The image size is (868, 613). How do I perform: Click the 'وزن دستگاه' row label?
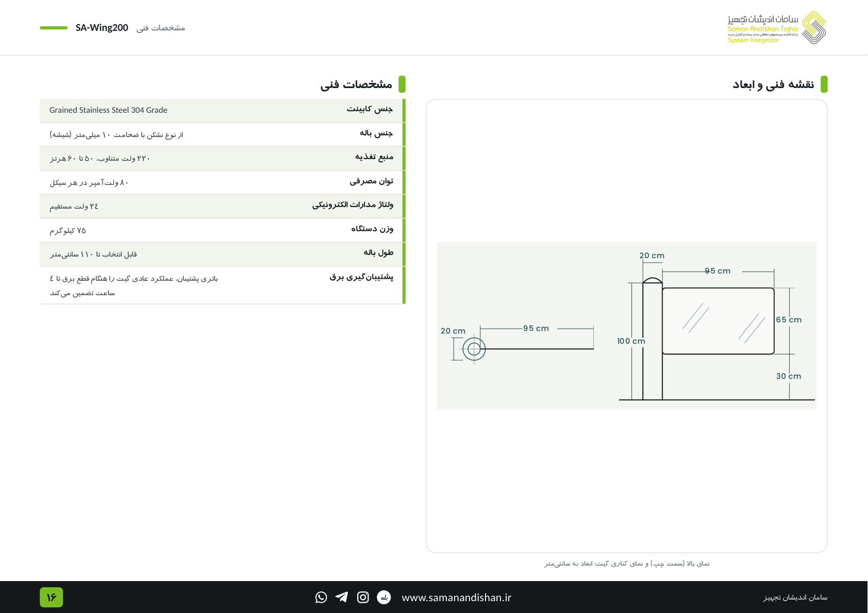pyautogui.click(x=372, y=229)
